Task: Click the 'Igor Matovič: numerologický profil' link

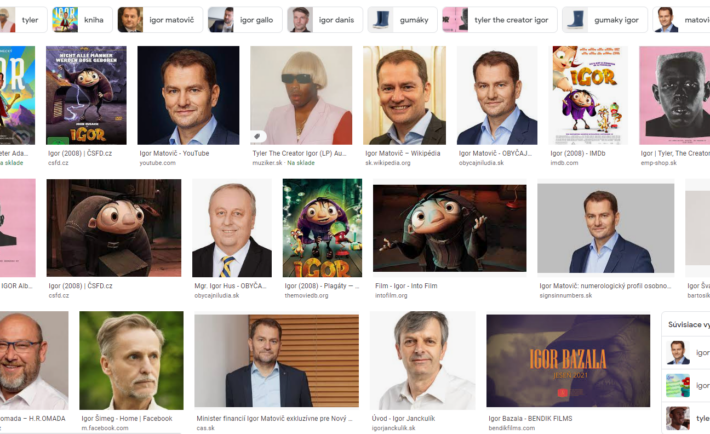Action: click(605, 286)
